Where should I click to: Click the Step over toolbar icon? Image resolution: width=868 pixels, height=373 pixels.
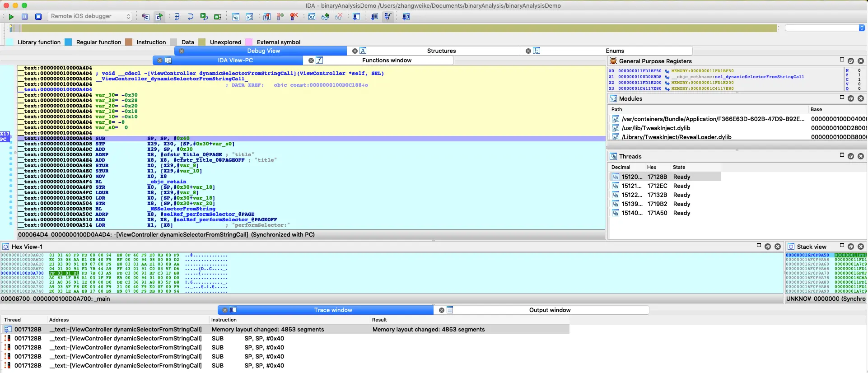click(191, 17)
